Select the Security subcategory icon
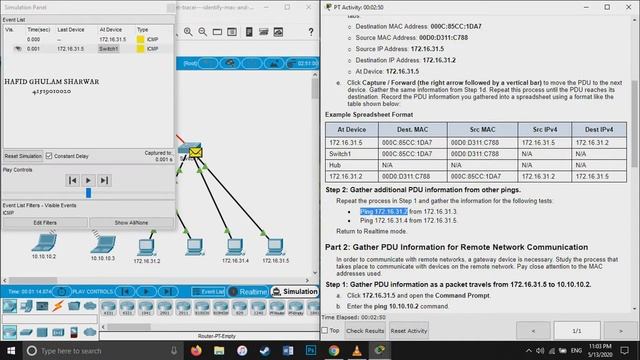The width and height of the screenshot is (640, 360). click(74, 332)
